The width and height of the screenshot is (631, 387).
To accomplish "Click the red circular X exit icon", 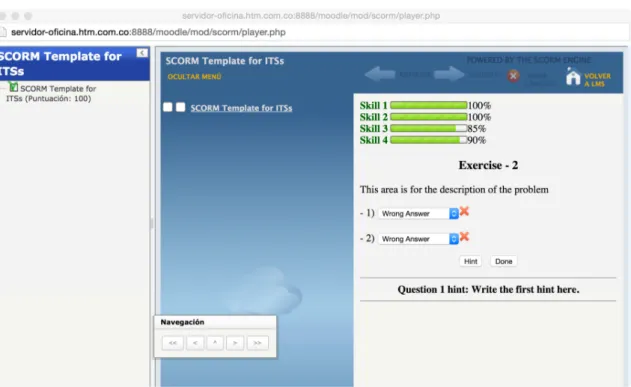I will [x=513, y=76].
